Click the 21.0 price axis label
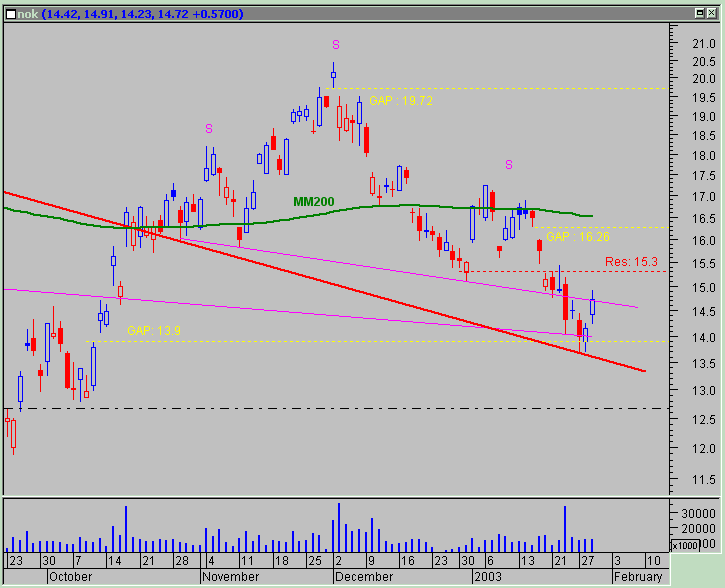725x588 pixels. coord(704,44)
